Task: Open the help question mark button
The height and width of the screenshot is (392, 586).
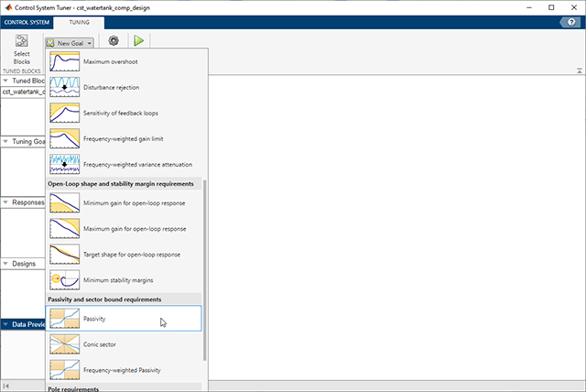Action: [x=571, y=22]
